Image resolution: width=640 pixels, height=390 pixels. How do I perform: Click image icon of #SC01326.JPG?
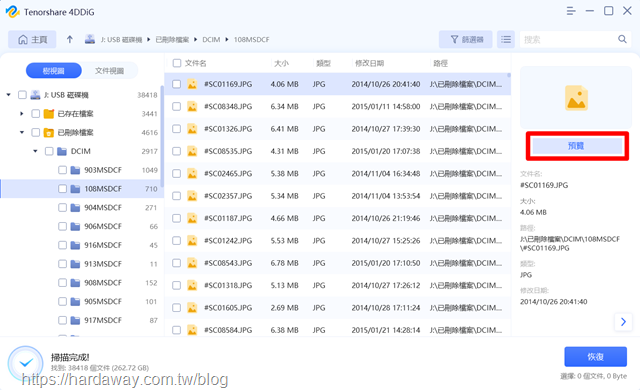pyautogui.click(x=192, y=129)
